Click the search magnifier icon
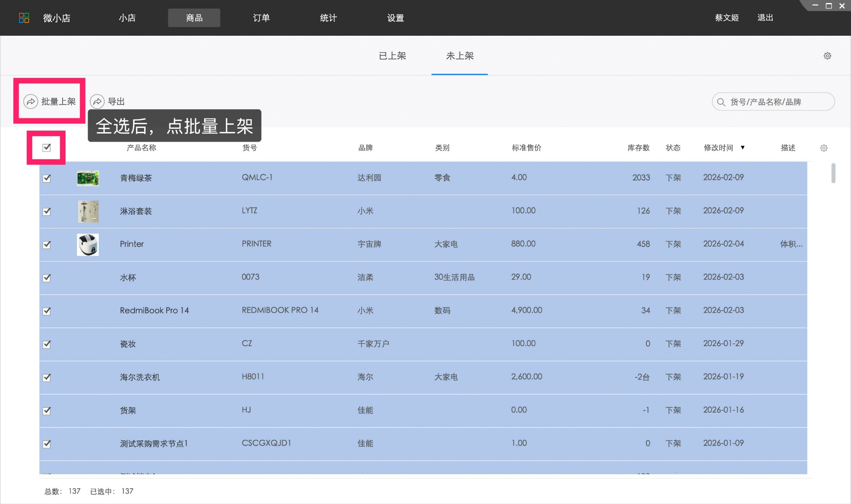The height and width of the screenshot is (504, 851). pos(721,102)
